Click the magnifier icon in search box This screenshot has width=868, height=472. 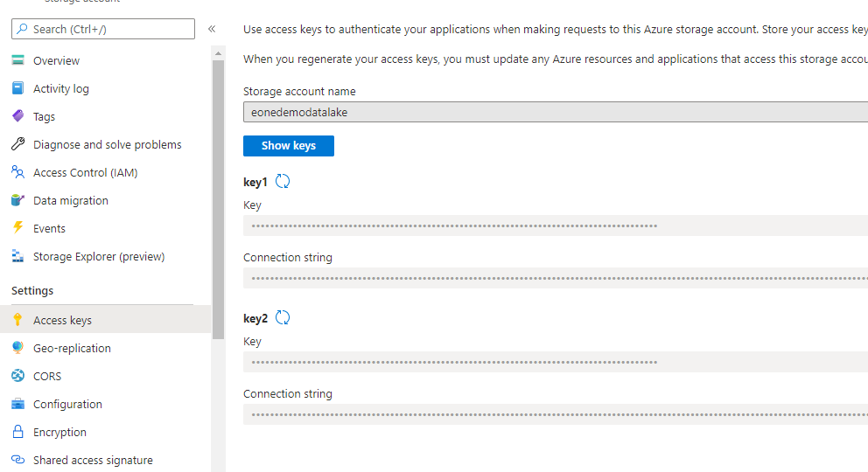(x=22, y=29)
